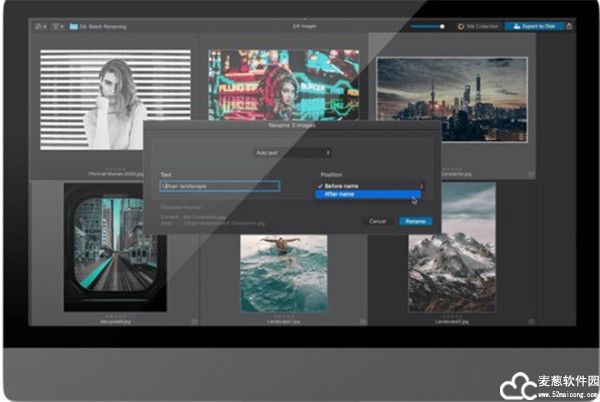600x402 pixels.
Task: Click the sort icon in top toolbar
Action: (x=39, y=25)
